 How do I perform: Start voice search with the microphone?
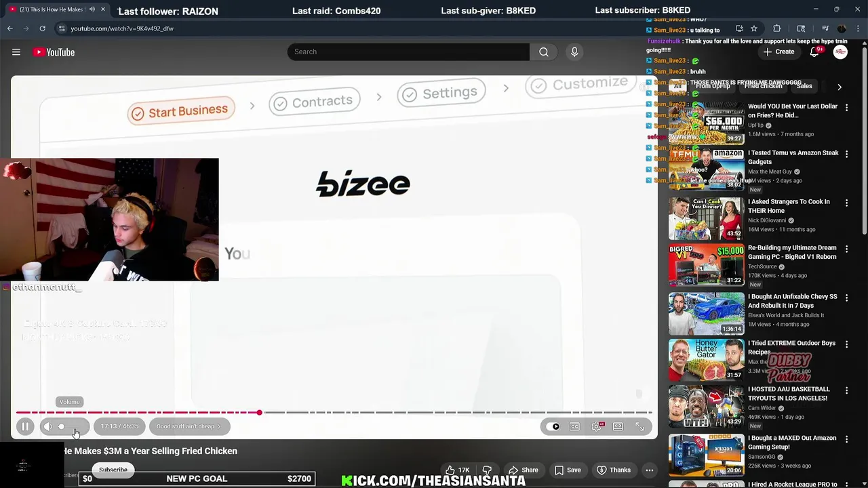coord(574,52)
